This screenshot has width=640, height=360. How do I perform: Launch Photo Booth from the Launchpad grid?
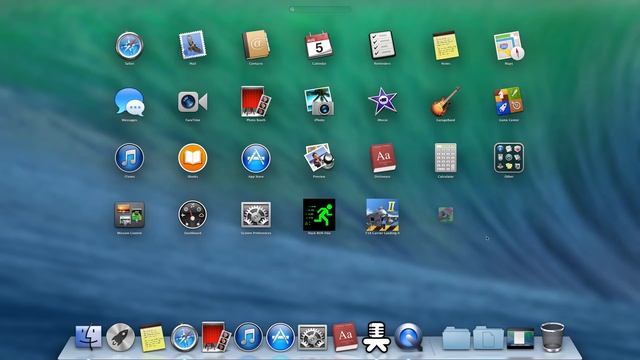256,102
